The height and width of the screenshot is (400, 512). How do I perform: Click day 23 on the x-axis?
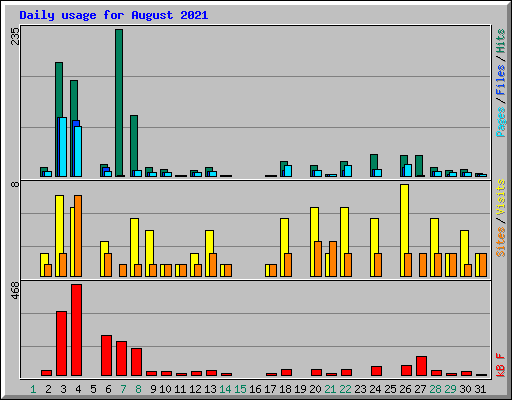click(x=360, y=389)
